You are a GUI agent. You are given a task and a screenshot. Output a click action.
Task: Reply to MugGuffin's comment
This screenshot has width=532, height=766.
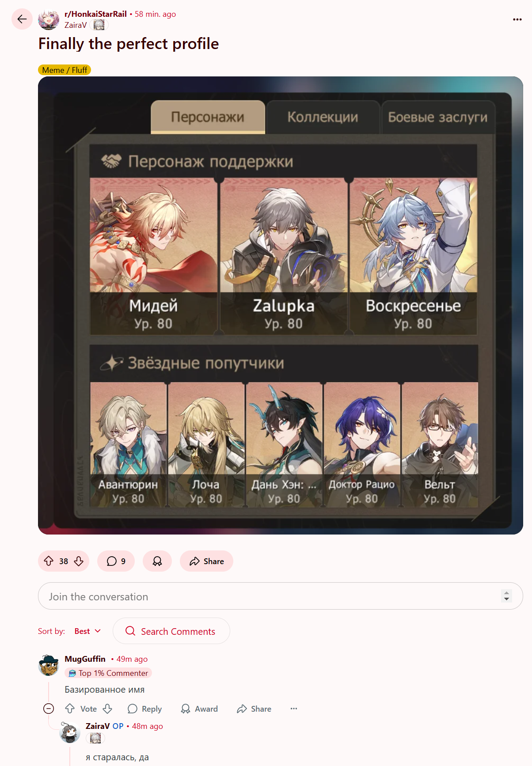coord(144,709)
